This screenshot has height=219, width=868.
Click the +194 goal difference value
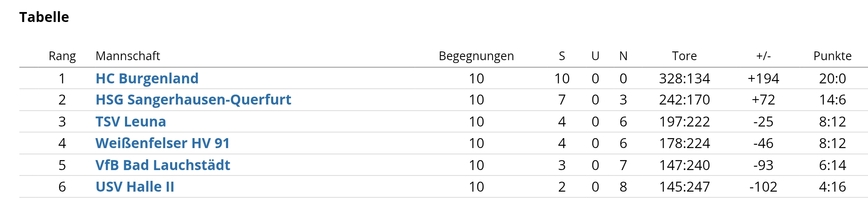[763, 78]
